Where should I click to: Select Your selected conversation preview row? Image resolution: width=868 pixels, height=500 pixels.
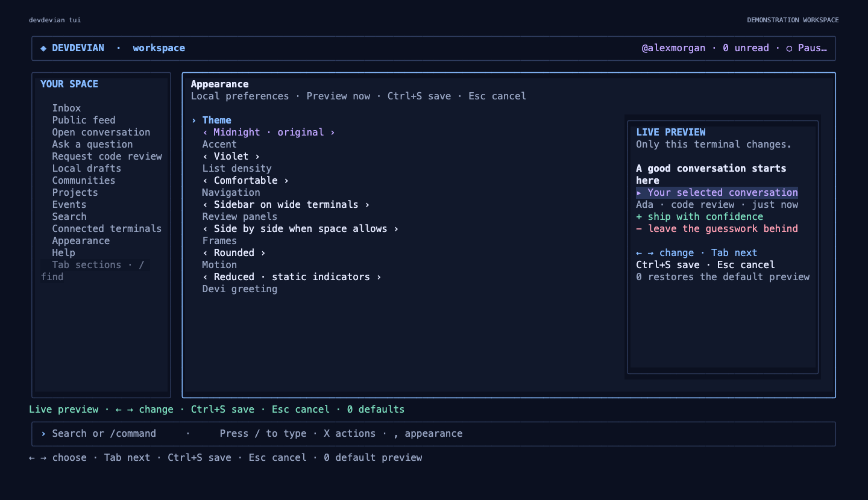click(717, 193)
